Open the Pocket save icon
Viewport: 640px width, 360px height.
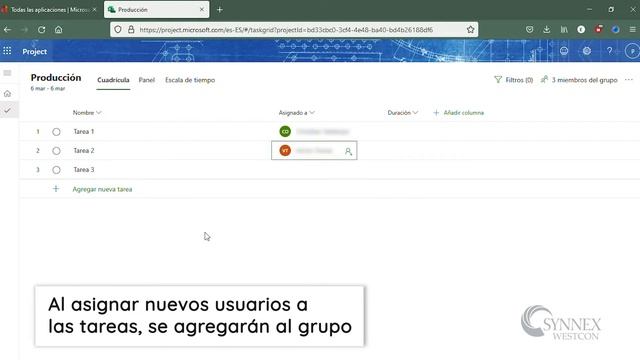pos(529,29)
